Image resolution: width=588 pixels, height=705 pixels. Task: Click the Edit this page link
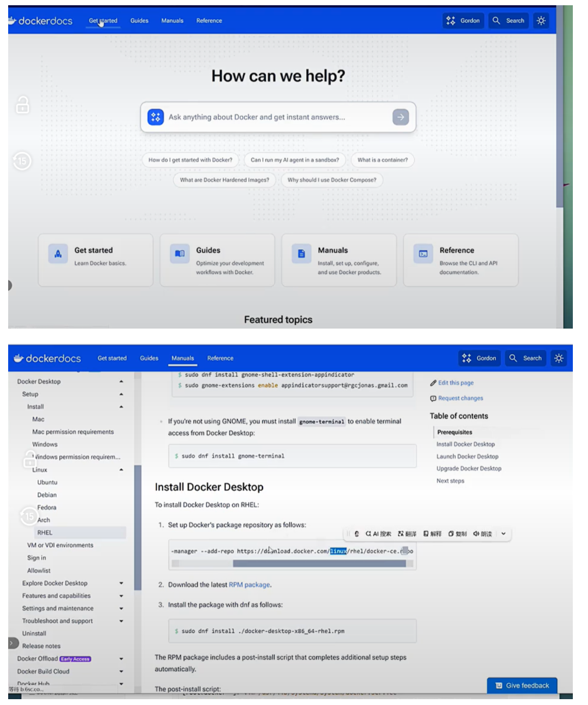(452, 383)
